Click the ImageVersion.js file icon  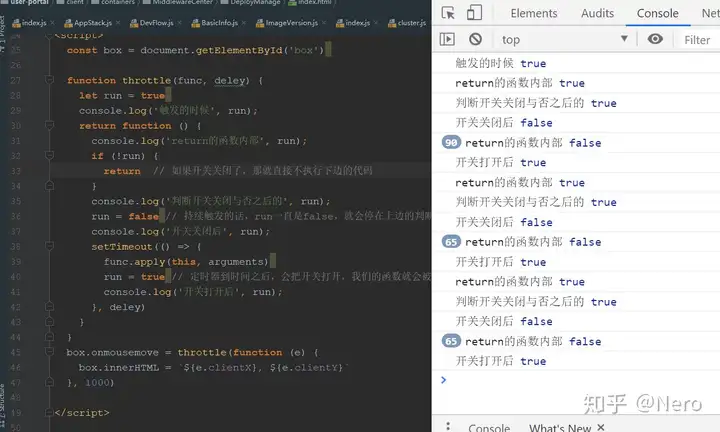click(x=260, y=22)
